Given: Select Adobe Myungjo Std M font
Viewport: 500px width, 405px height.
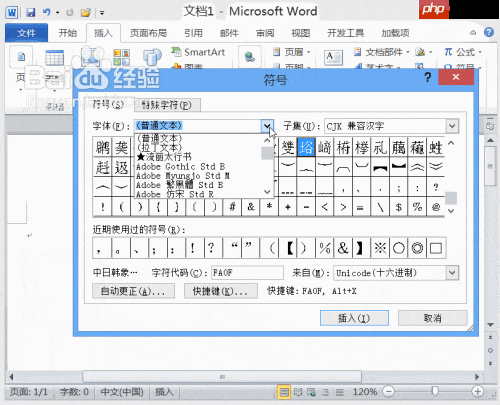Looking at the screenshot, I should coord(183,175).
